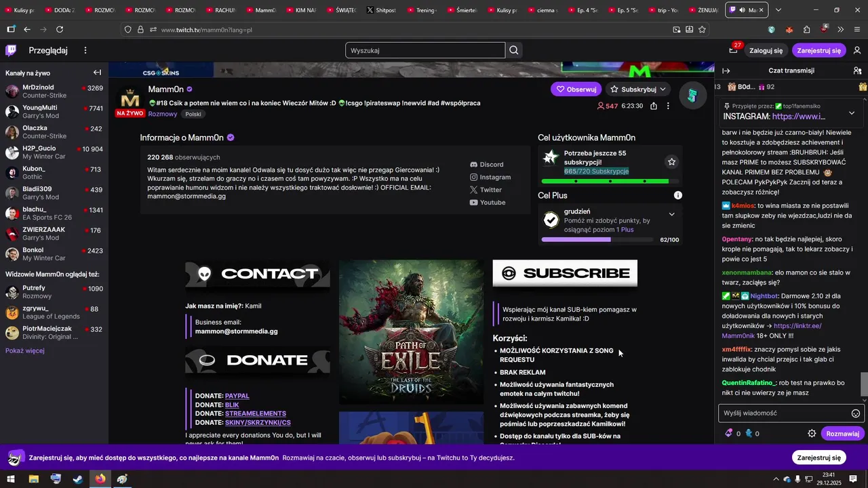Click subscription goal progress bar
Viewport: 868px width, 488px height.
[x=610, y=182]
